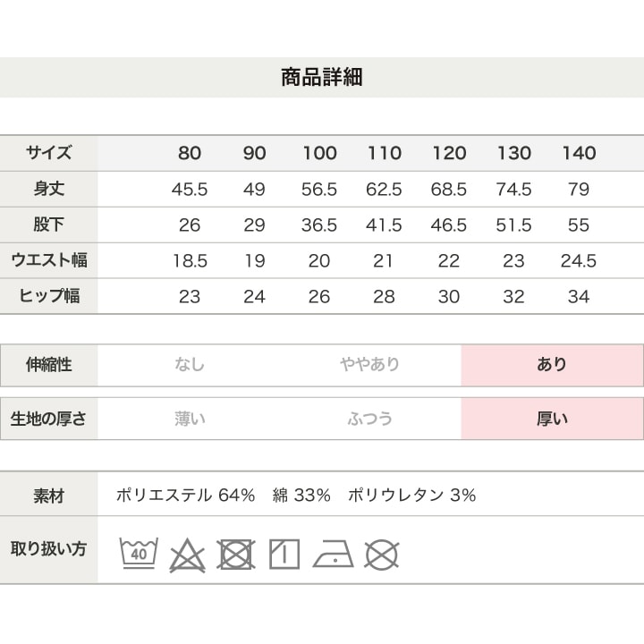Screen dimensions: 644x644
Task: Click the サイズ row label
Action: (x=49, y=153)
